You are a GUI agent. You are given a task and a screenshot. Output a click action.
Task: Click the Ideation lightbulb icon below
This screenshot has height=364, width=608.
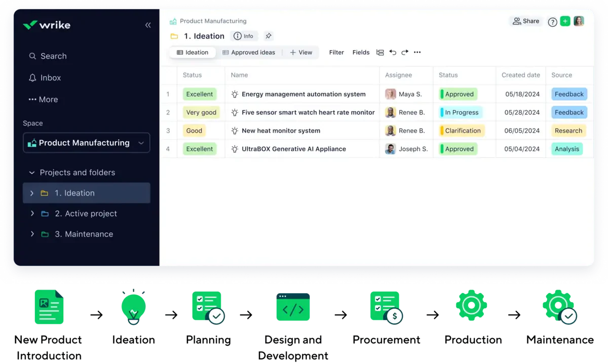133,307
